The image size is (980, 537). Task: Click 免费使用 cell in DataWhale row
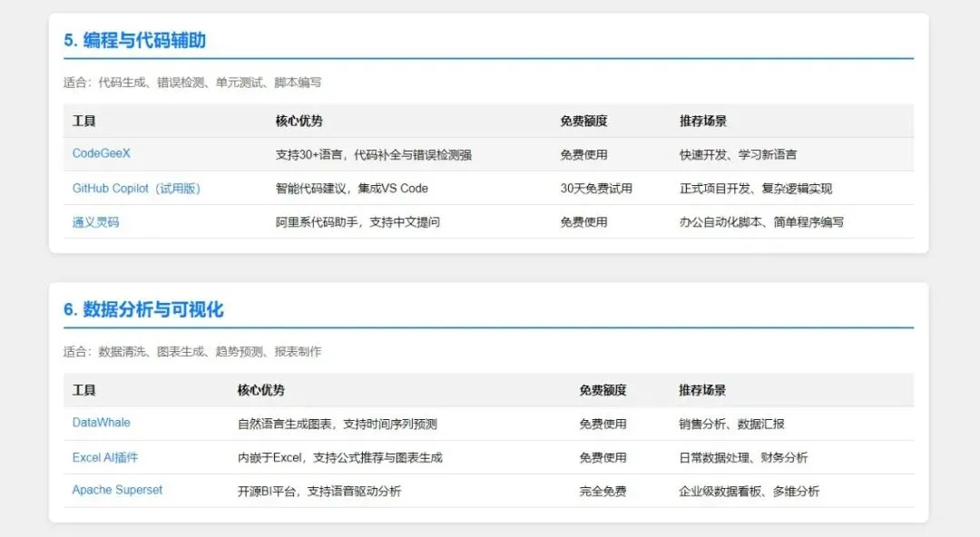coord(603,424)
